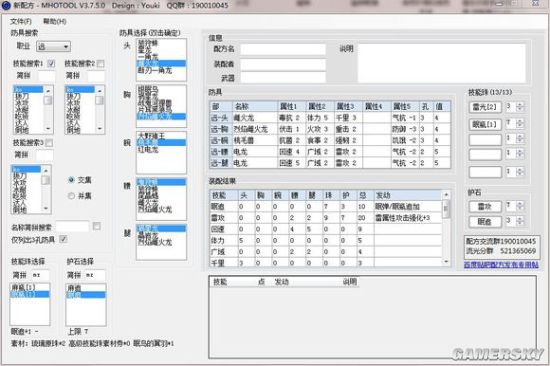Click the 远-腰 电龙 armor row
Screen dimensions: 550x366
click(x=330, y=152)
